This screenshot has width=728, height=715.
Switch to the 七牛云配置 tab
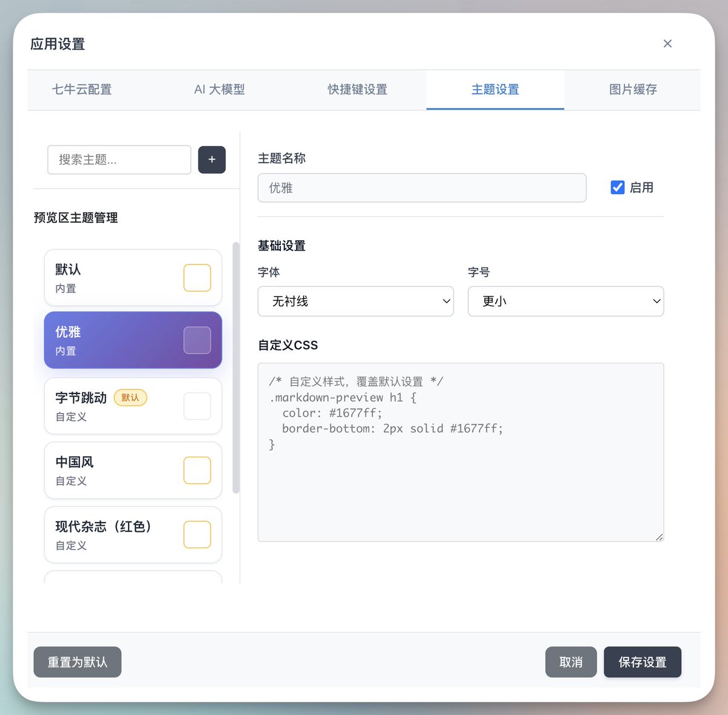(x=82, y=90)
